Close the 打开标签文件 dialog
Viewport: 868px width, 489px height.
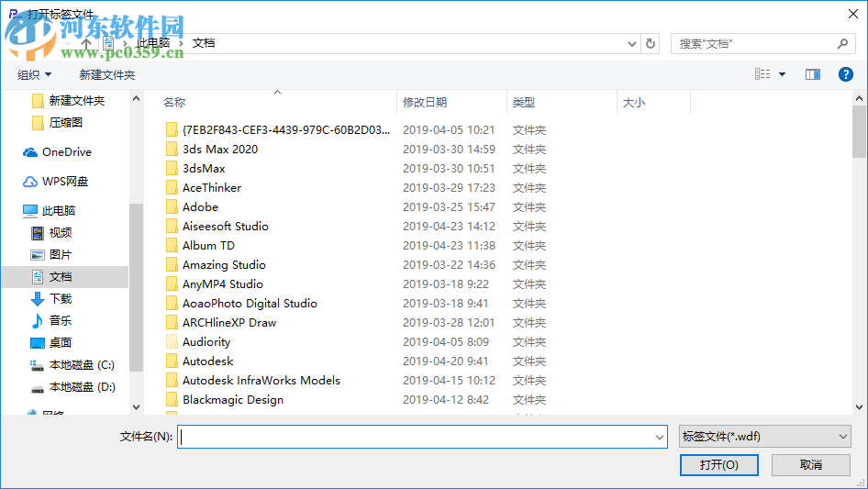pos(853,14)
